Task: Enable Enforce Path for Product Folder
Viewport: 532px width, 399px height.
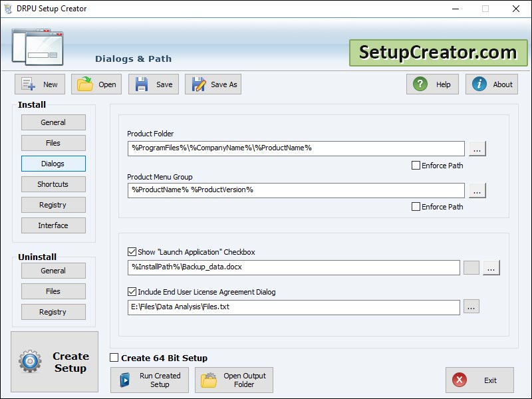Action: 417,165
